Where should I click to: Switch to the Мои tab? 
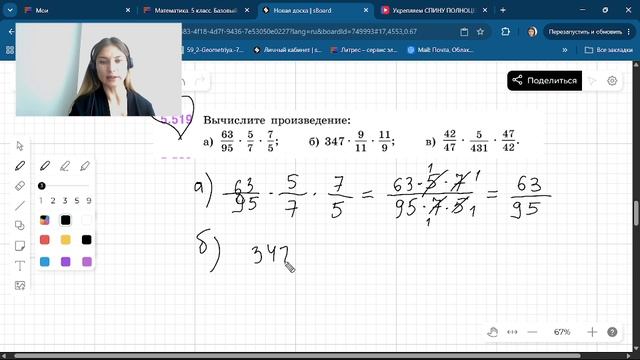(x=76, y=10)
